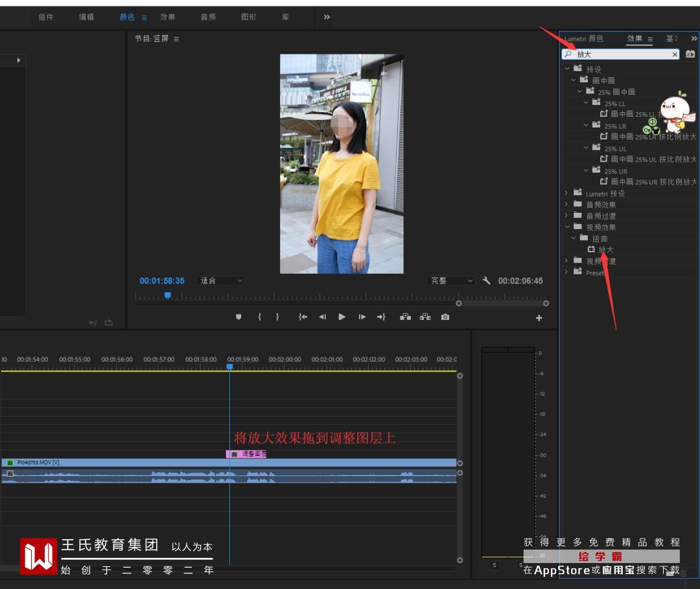Open the Lumetri 颜色 panel tab
The image size is (700, 589).
coord(583,39)
